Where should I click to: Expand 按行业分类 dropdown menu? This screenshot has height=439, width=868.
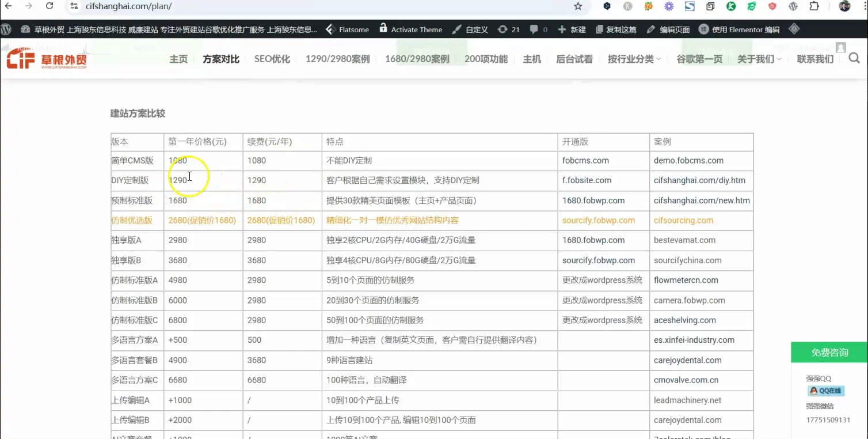[x=634, y=59]
